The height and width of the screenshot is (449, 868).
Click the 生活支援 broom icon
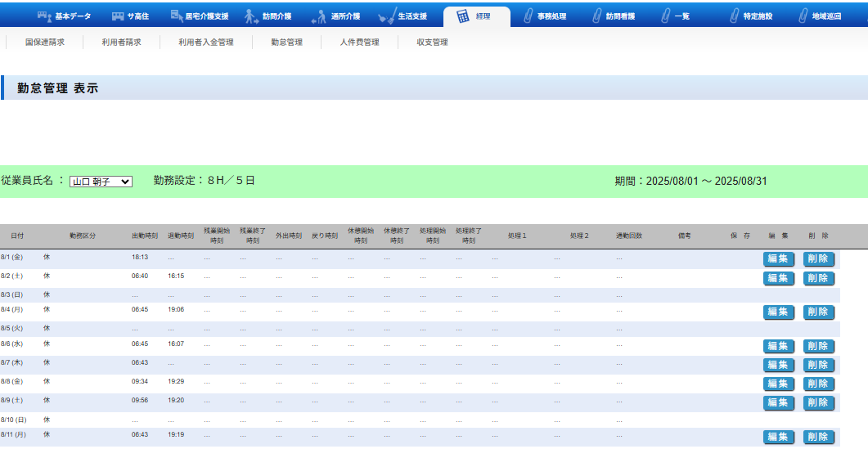pyautogui.click(x=388, y=16)
